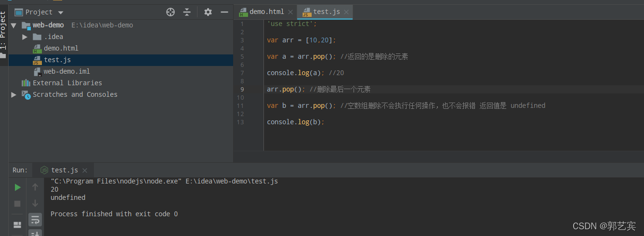
Task: Close the test.js run tab
Action: click(85, 170)
